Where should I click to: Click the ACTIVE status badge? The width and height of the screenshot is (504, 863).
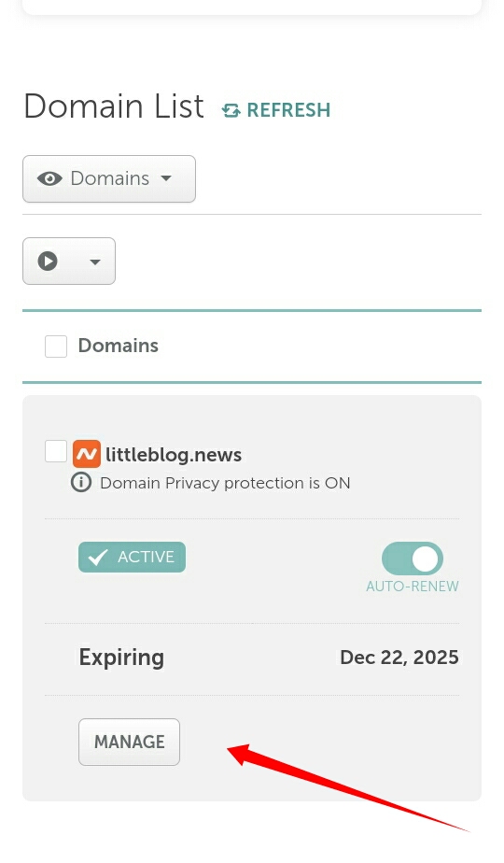point(132,557)
